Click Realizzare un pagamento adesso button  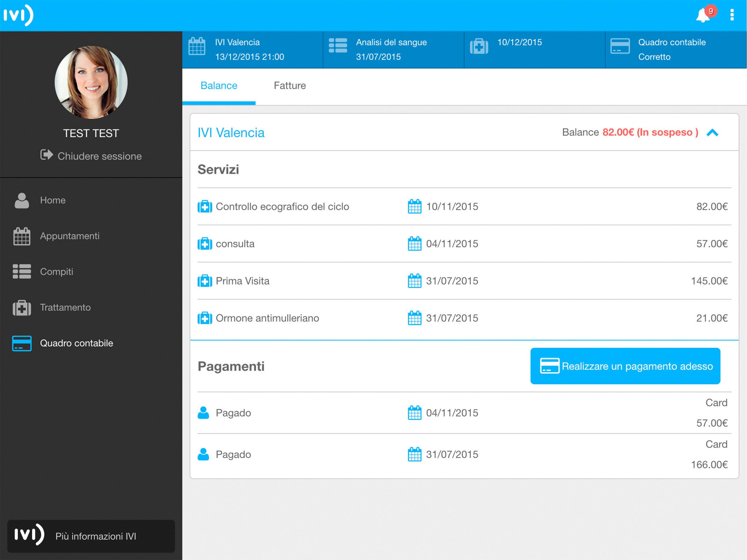pyautogui.click(x=625, y=366)
